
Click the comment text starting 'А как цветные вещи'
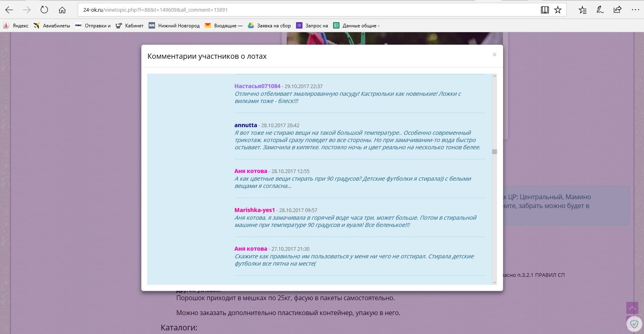[x=353, y=182]
